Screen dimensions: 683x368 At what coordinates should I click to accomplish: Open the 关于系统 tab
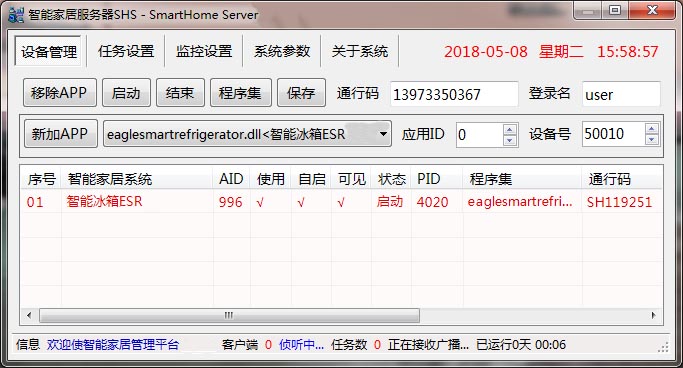(x=359, y=51)
